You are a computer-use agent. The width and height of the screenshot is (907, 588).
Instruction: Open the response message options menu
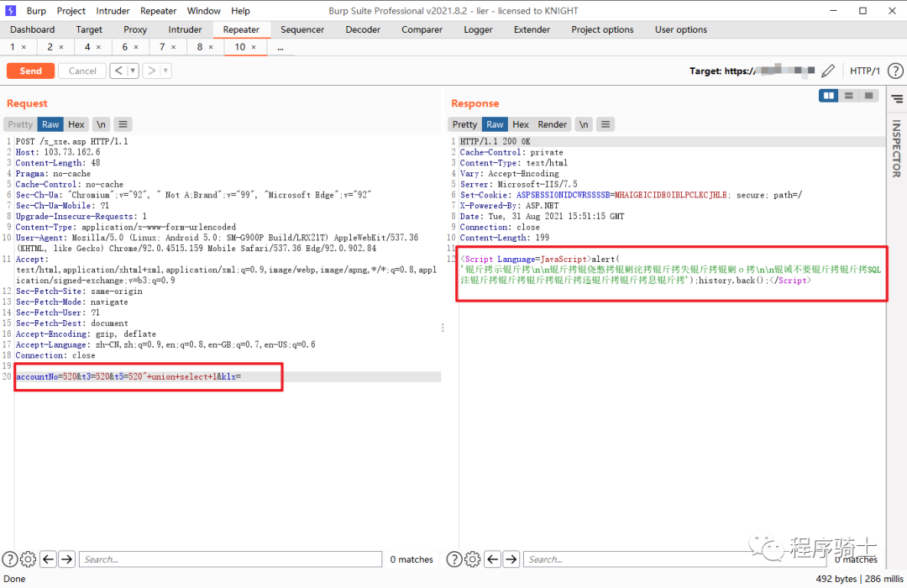pos(606,124)
